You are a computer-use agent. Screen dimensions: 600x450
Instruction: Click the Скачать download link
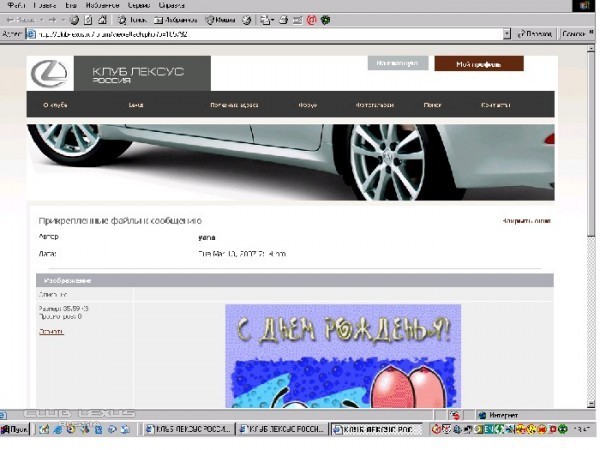click(50, 331)
